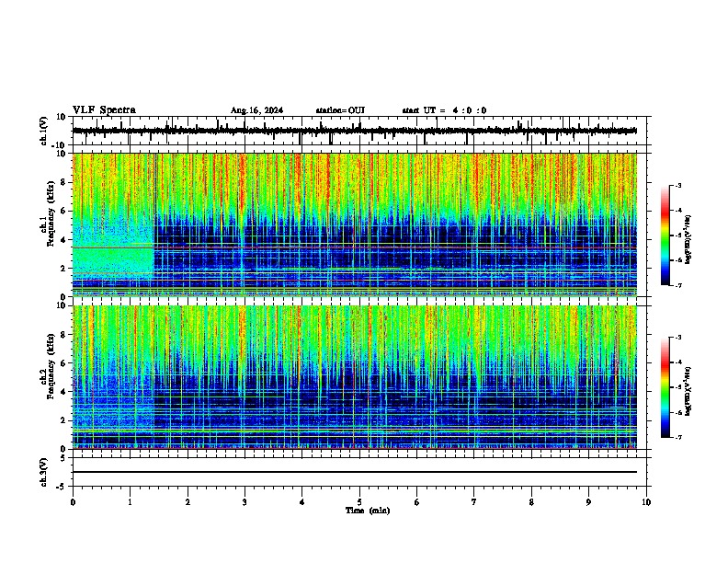
Task: Click the "5" tick on the time axis
Action: click(359, 502)
